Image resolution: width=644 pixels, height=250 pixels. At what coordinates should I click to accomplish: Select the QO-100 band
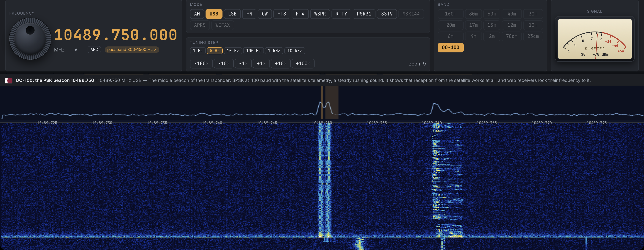click(x=451, y=48)
